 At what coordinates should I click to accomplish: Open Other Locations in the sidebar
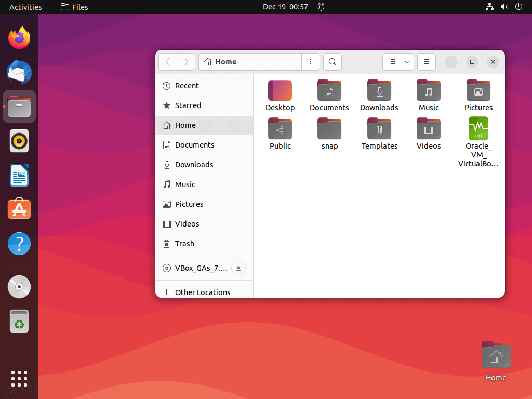(204, 292)
